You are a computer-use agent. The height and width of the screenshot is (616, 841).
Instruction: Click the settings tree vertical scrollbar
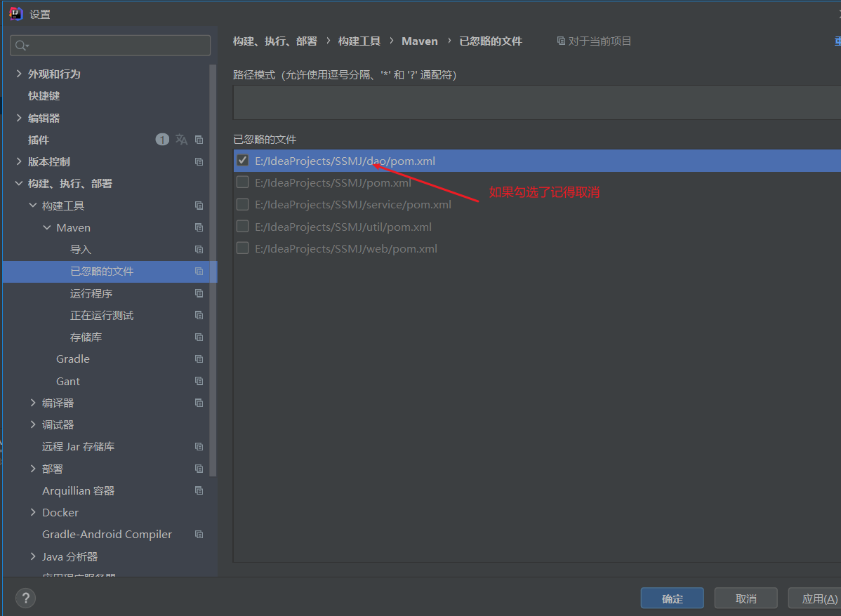click(213, 270)
